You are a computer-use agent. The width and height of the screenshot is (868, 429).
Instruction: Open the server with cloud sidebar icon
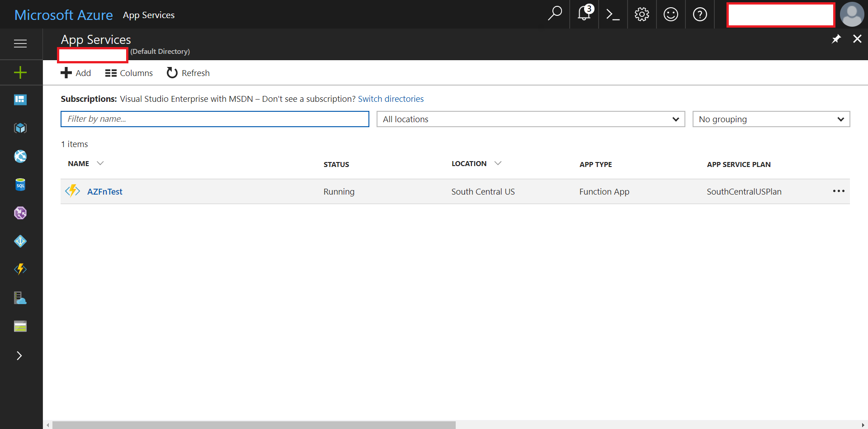20,298
